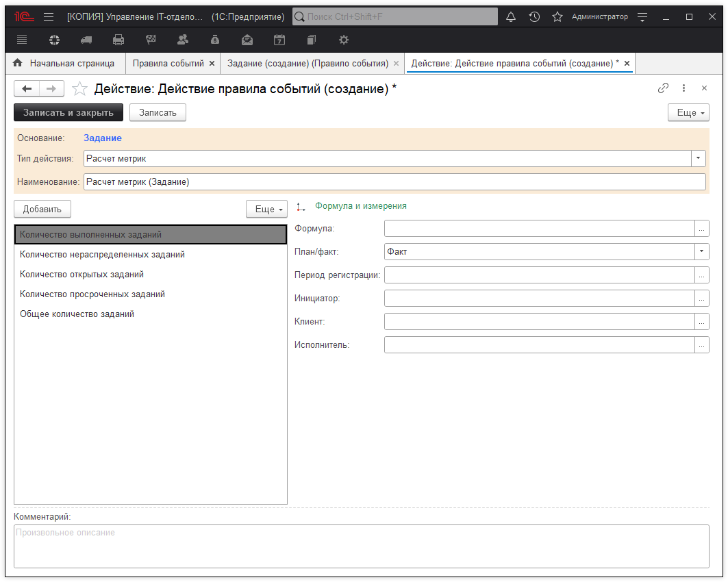The image size is (728, 582).
Task: Open the settings gear section icon
Action: click(x=344, y=40)
